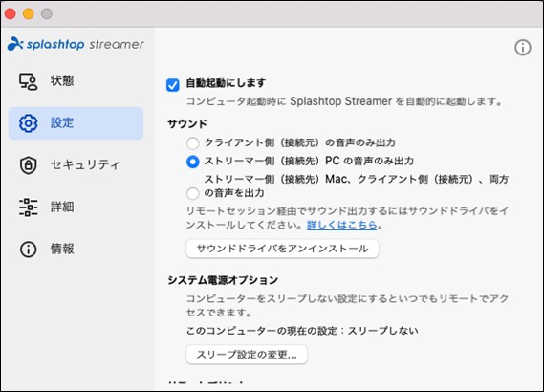
Task: Click the text このコンピューターの現在の設定：スリープしない
Action: coord(302,331)
